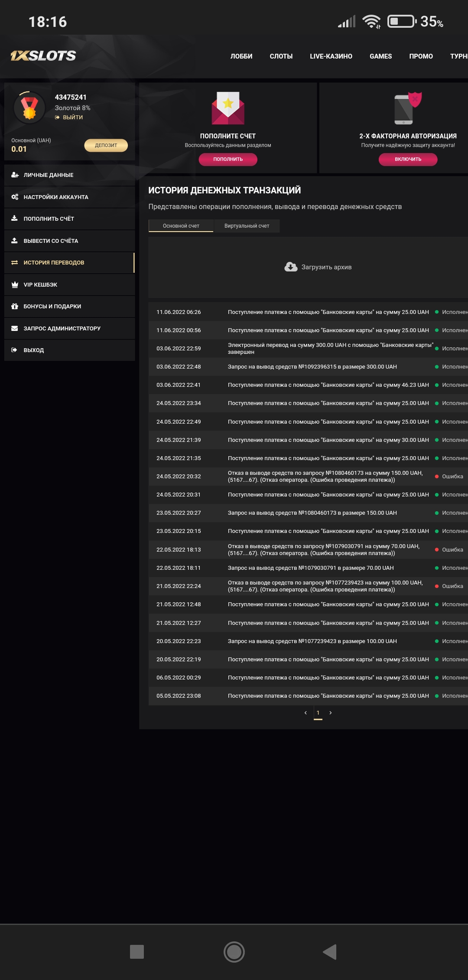
Task: Click the gold medal VIP status icon
Action: [x=29, y=108]
